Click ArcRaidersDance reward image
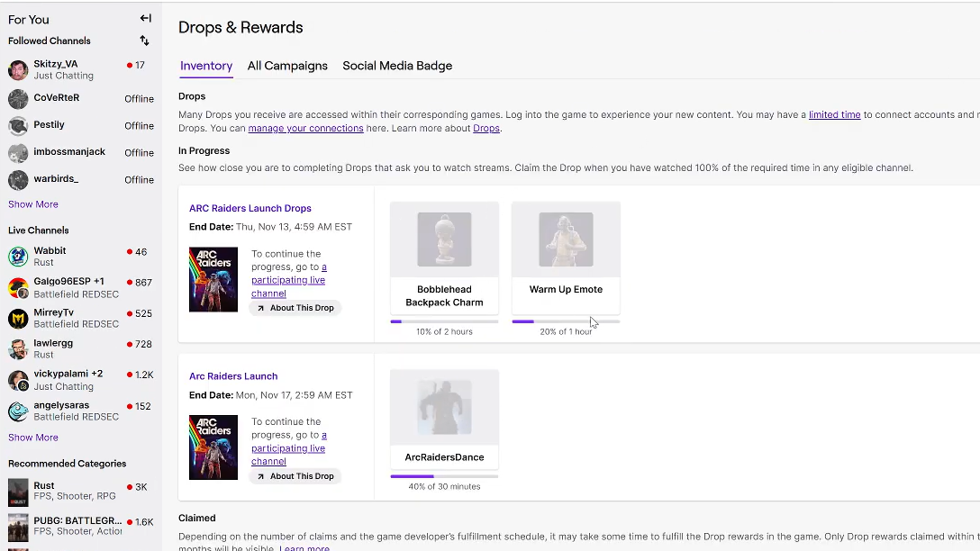This screenshot has width=980, height=551. (444, 407)
